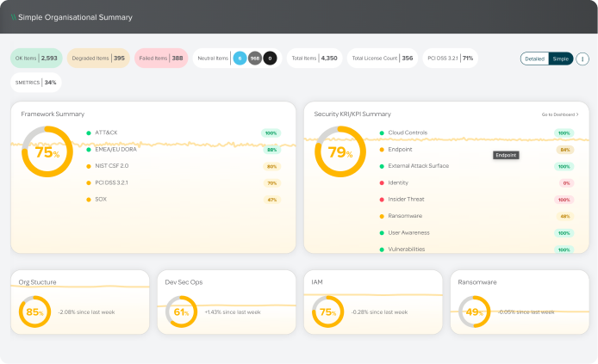Select the SOX framework row
The height and width of the screenshot is (364, 598).
pyautogui.click(x=184, y=200)
